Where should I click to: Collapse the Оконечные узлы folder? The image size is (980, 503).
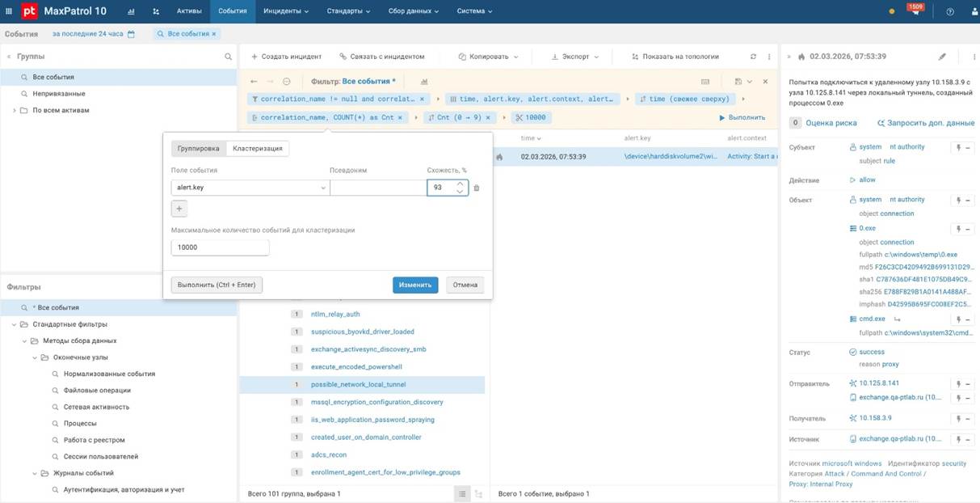pyautogui.click(x=35, y=357)
